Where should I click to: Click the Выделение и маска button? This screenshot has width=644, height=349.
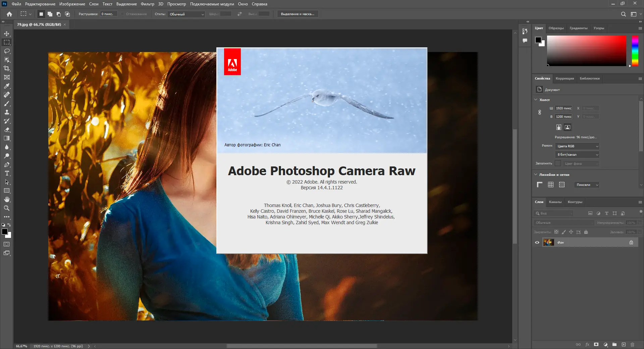[298, 14]
